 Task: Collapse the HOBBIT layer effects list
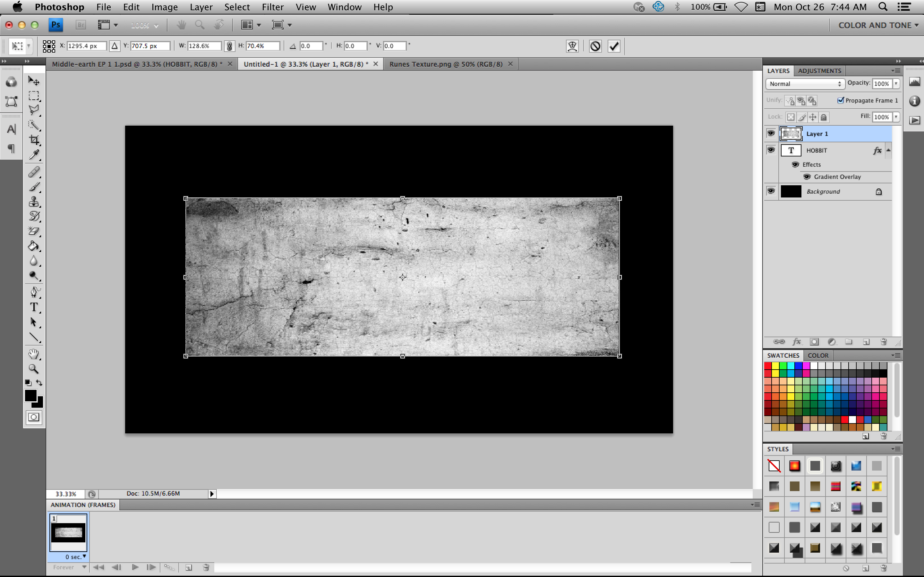[888, 150]
